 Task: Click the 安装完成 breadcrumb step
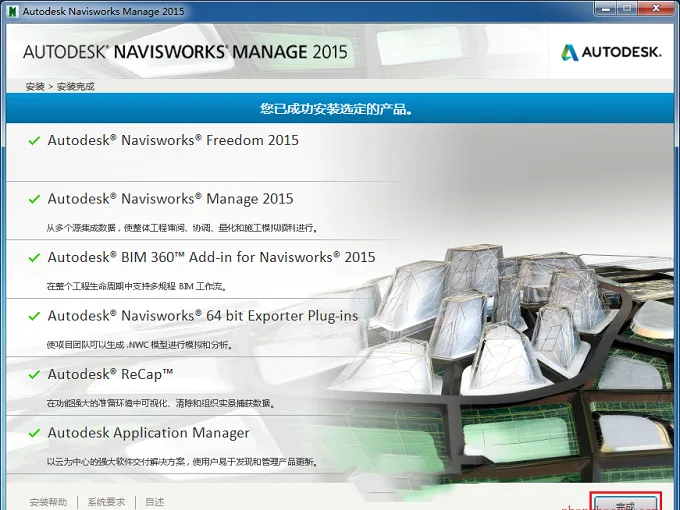tap(75, 87)
